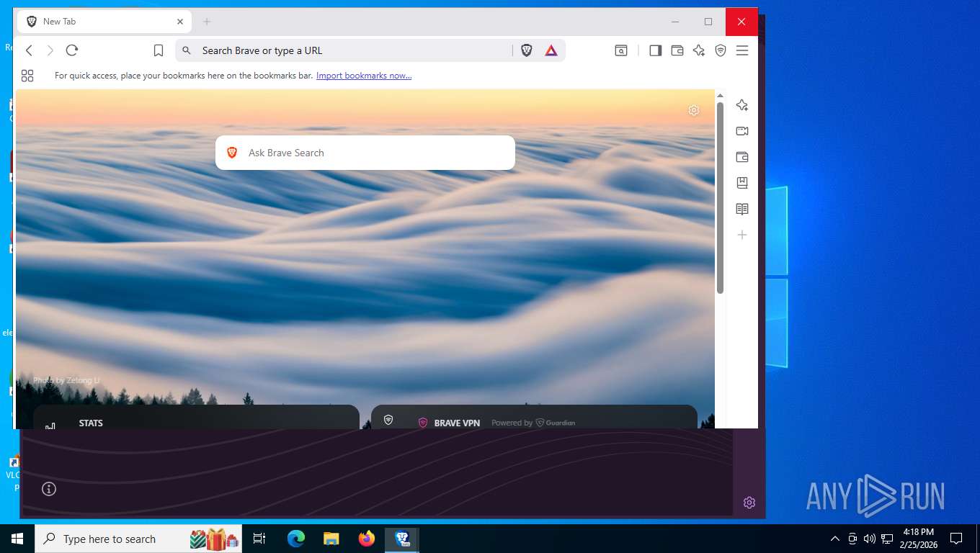Open Leo AI sparkle icon in toolbar
The height and width of the screenshot is (553, 980).
[699, 50]
